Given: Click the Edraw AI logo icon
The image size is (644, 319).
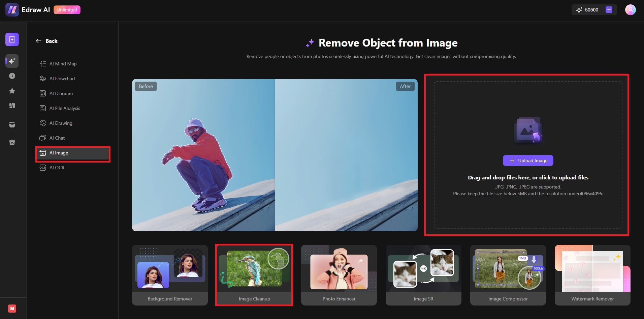Looking at the screenshot, I should [12, 10].
